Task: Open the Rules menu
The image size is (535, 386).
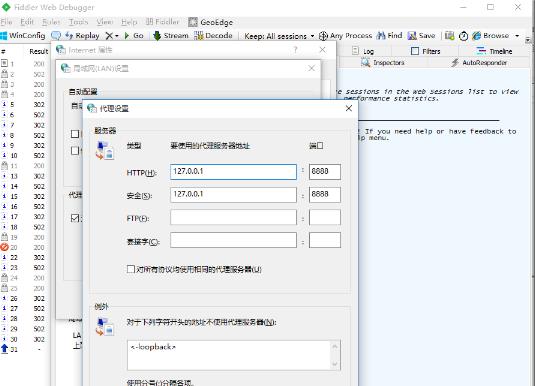Action: (51, 22)
